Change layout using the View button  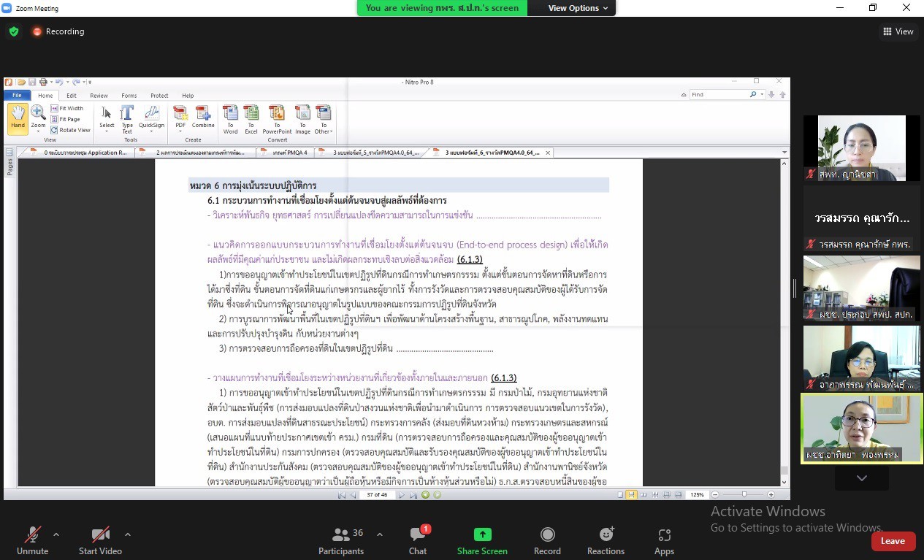pyautogui.click(x=898, y=31)
